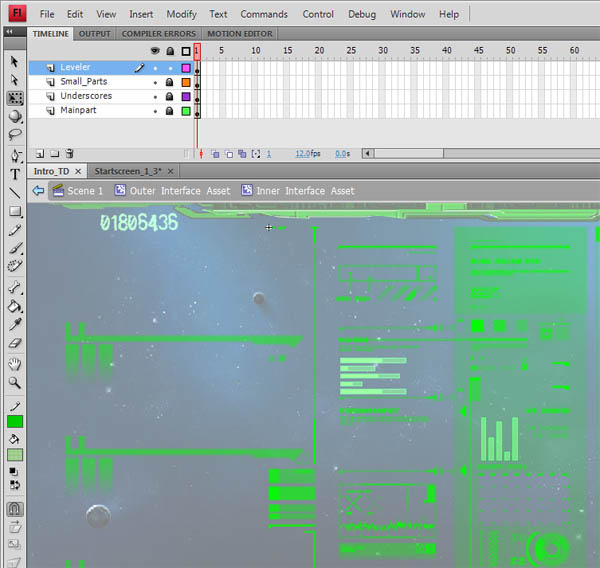The image size is (600, 568).
Task: Switch to the MOTION EDITOR tab
Action: (240, 34)
